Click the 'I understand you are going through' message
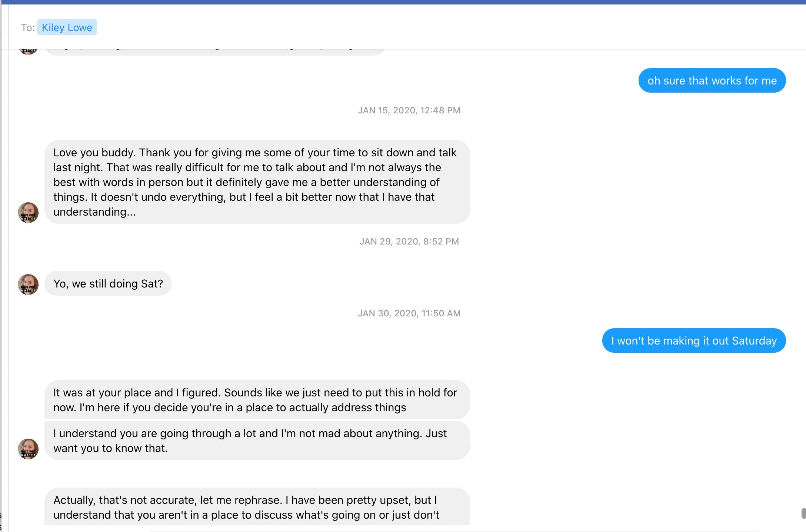The image size is (806, 532). (257, 441)
